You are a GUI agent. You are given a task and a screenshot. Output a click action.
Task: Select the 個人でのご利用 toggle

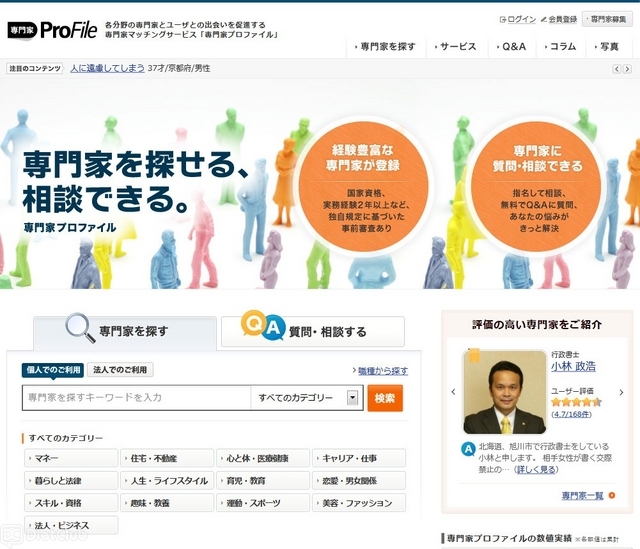point(53,370)
